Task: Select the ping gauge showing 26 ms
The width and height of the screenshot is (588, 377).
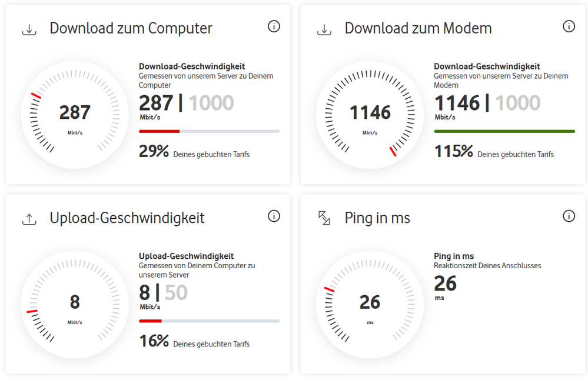Action: point(370,303)
